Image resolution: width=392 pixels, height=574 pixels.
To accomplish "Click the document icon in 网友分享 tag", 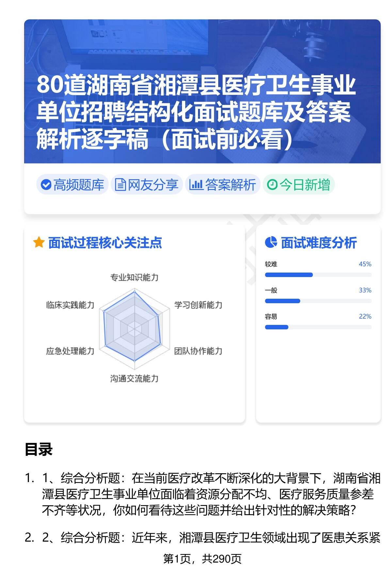I will point(120,185).
